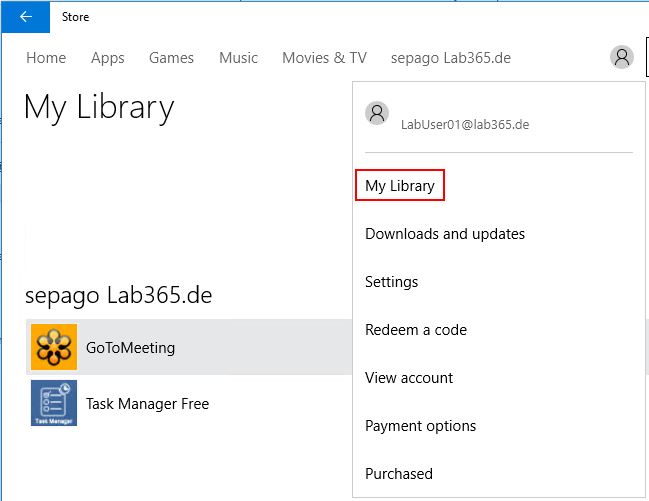Select Purchased in the account menu

click(399, 474)
